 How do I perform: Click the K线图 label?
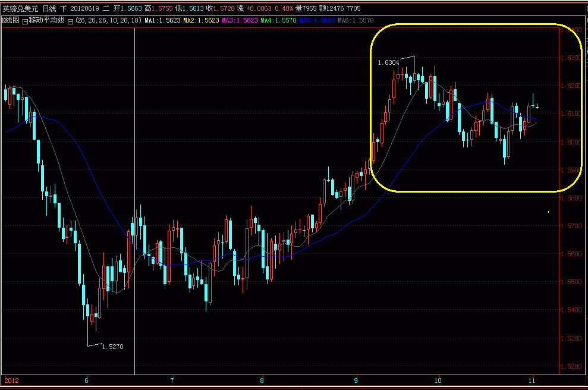11,20
